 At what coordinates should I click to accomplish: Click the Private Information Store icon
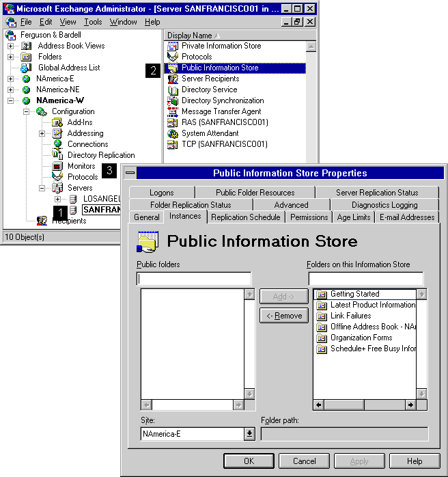173,46
